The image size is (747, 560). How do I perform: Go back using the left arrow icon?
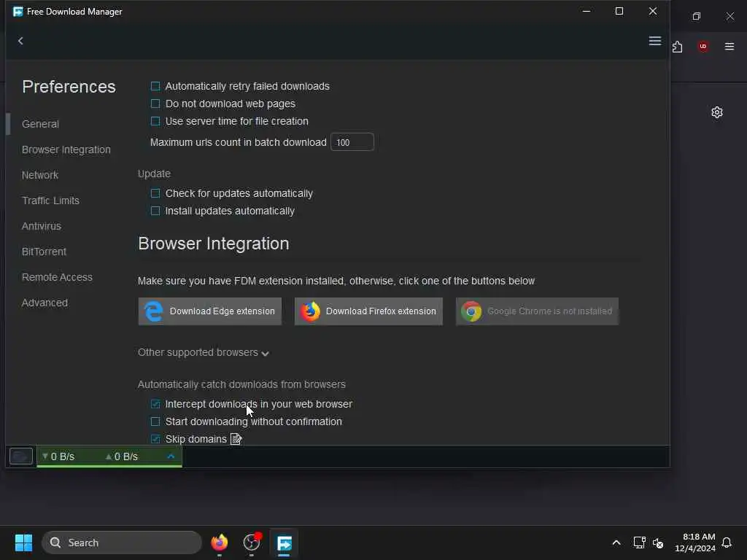coord(20,41)
